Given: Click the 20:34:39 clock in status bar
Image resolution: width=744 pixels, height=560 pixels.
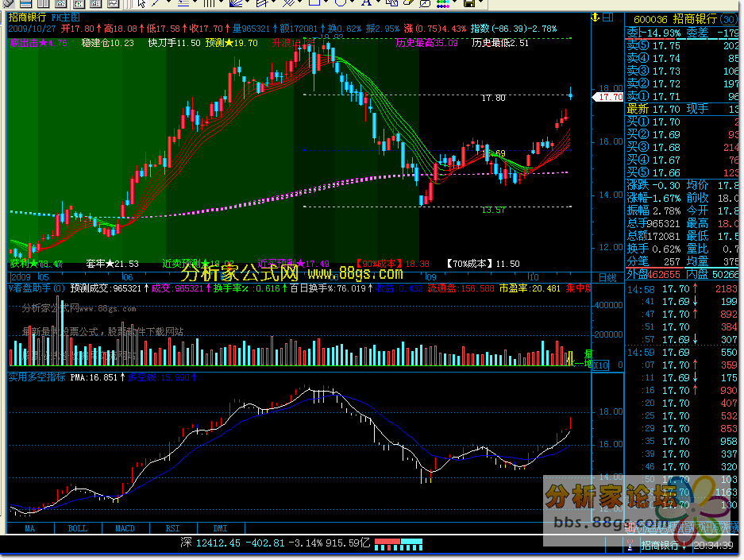Looking at the screenshot, I should [x=713, y=546].
